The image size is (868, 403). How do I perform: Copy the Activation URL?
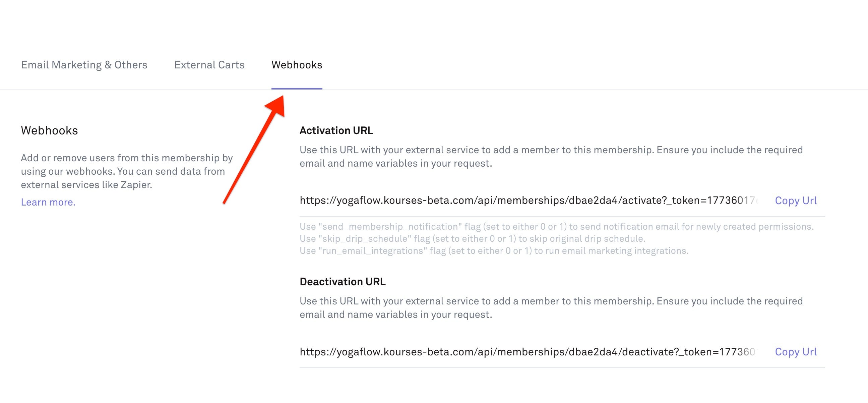pyautogui.click(x=796, y=200)
